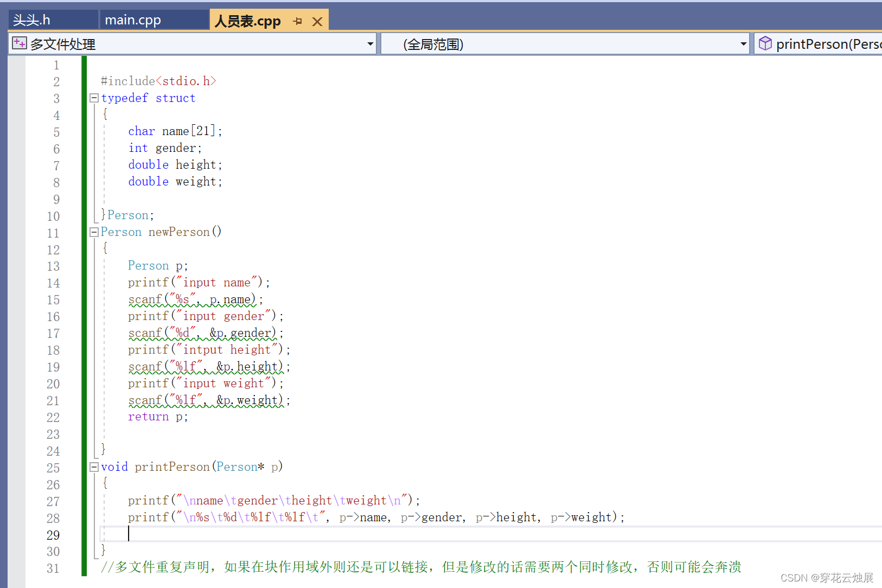The height and width of the screenshot is (588, 882).
Task: Click 'Person newPerson()' function signature
Action: click(161, 232)
